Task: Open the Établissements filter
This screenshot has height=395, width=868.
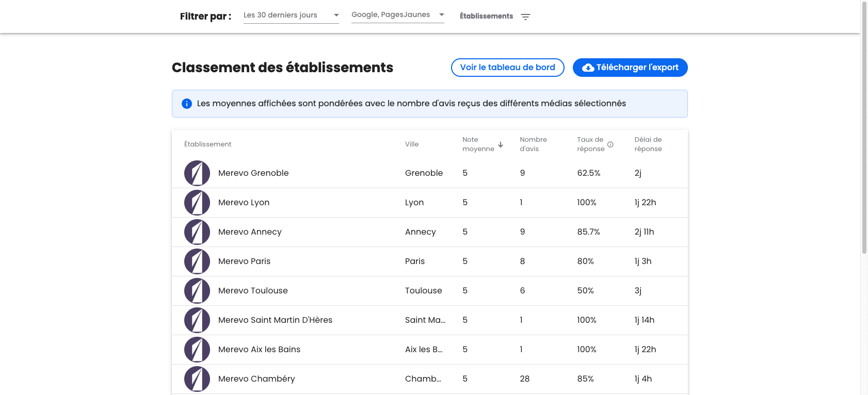Action: [486, 17]
